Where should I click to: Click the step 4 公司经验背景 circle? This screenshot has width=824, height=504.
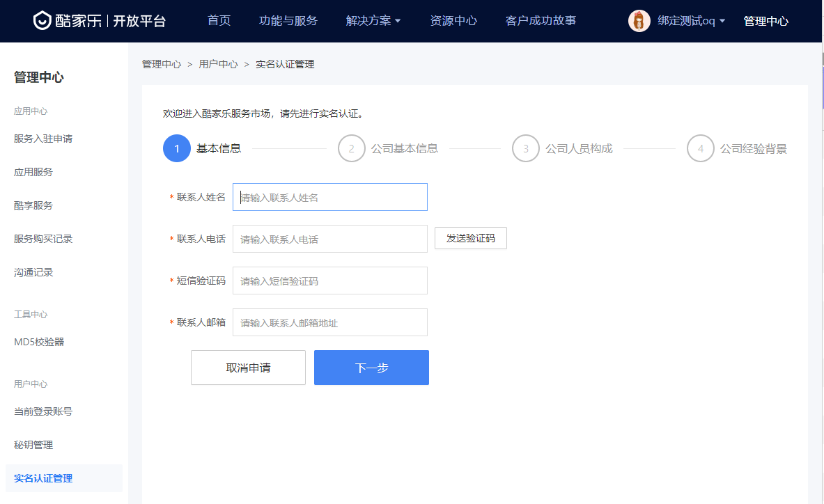click(x=700, y=148)
